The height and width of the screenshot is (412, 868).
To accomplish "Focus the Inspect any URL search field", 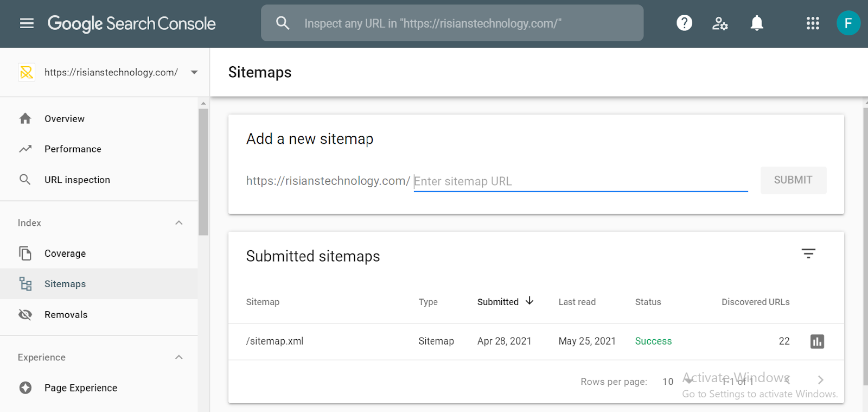I will [452, 23].
